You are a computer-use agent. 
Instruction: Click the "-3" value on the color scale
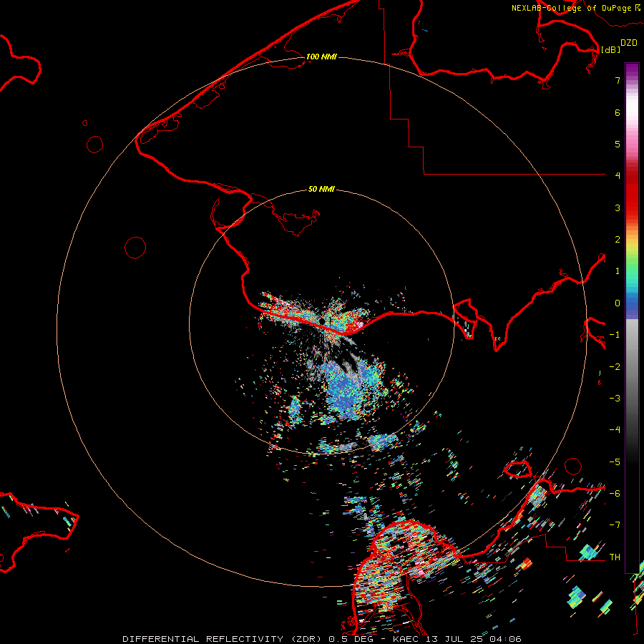(x=615, y=399)
